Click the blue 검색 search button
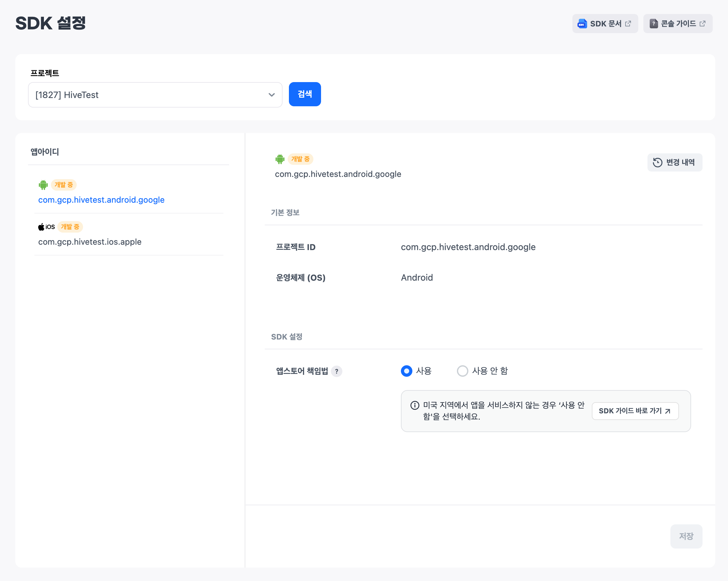The image size is (728, 581). [x=304, y=94]
